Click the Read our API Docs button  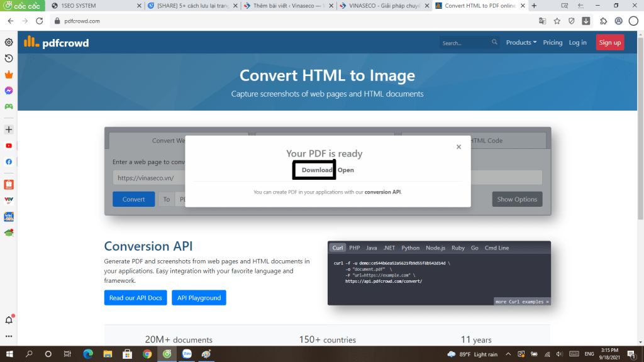[x=135, y=298]
